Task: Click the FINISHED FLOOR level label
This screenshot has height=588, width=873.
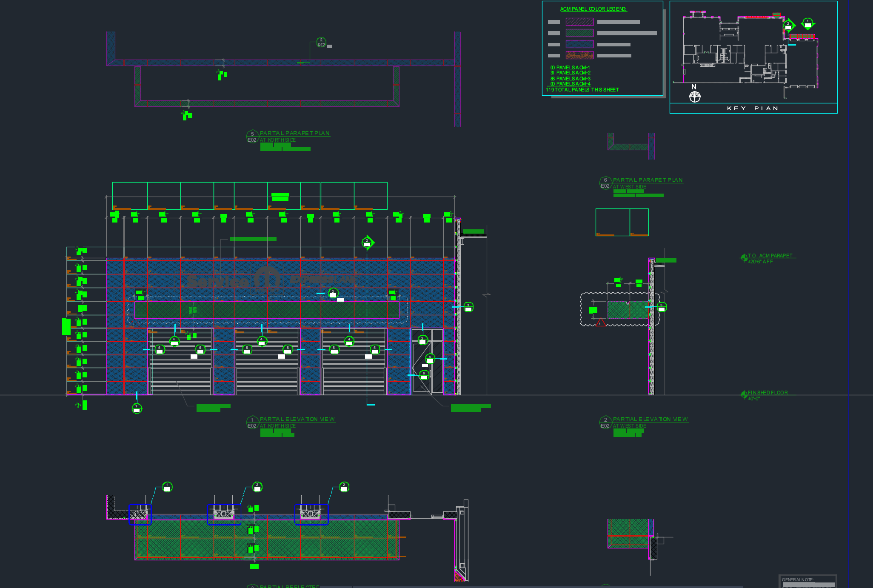Action: [x=767, y=393]
